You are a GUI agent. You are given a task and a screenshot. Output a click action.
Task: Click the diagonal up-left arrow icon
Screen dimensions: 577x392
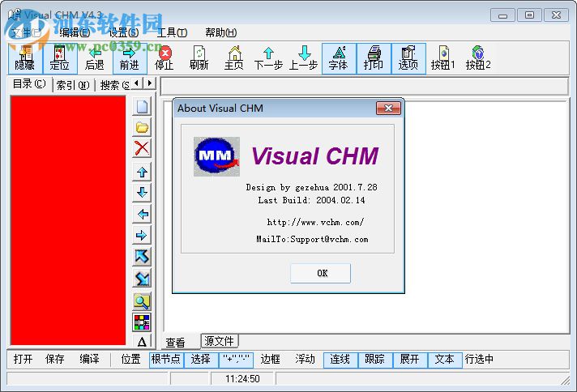(x=142, y=257)
